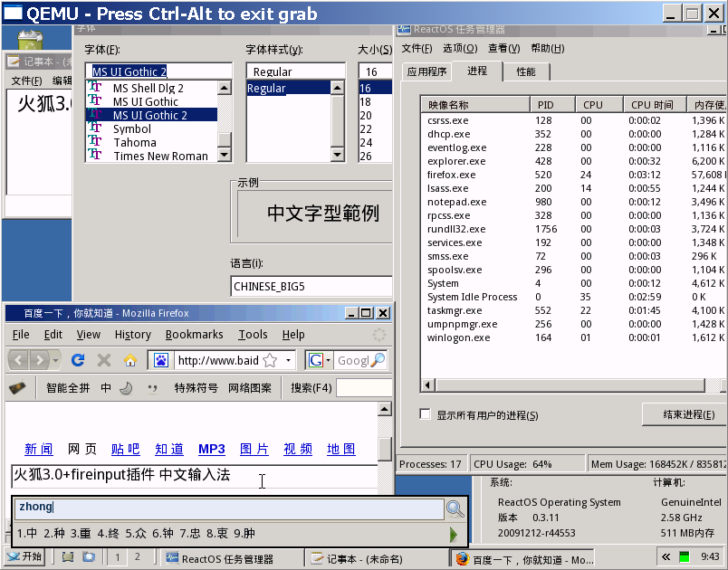The width and height of the screenshot is (728, 570).
Task: Click the show desktop quick-launch icon
Action: pyautogui.click(x=68, y=556)
